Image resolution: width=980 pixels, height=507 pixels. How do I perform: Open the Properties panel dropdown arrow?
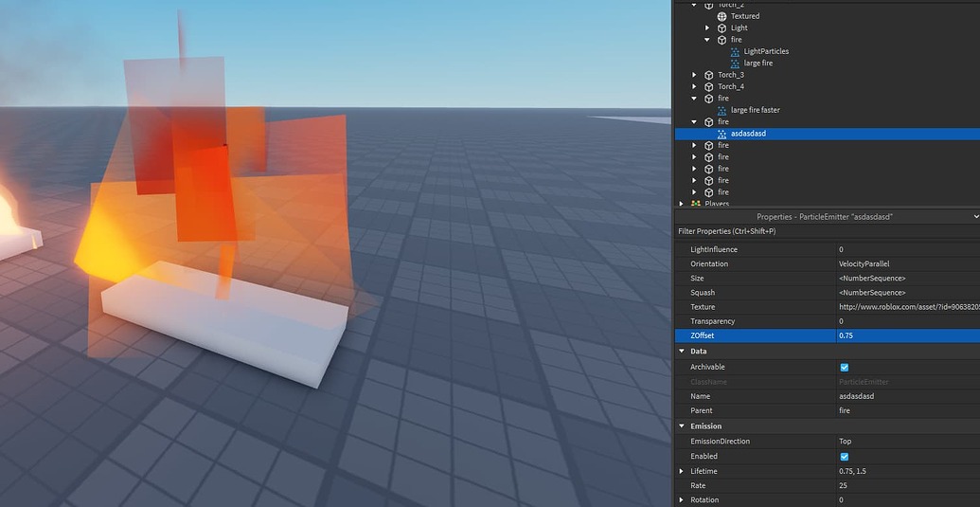coord(975,217)
